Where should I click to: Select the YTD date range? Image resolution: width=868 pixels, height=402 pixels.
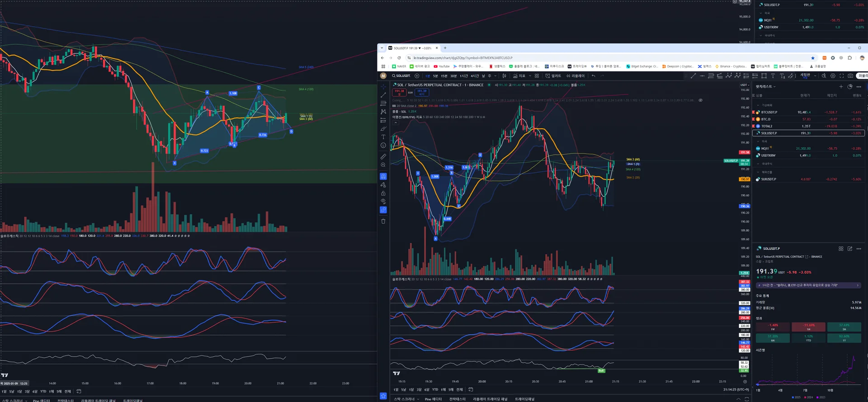[x=435, y=389]
